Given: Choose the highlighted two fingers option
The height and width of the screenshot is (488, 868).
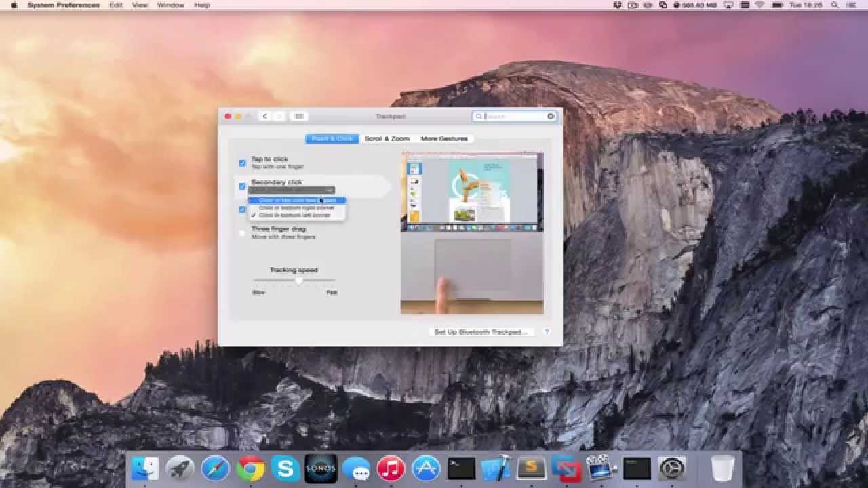Looking at the screenshot, I should click(297, 201).
